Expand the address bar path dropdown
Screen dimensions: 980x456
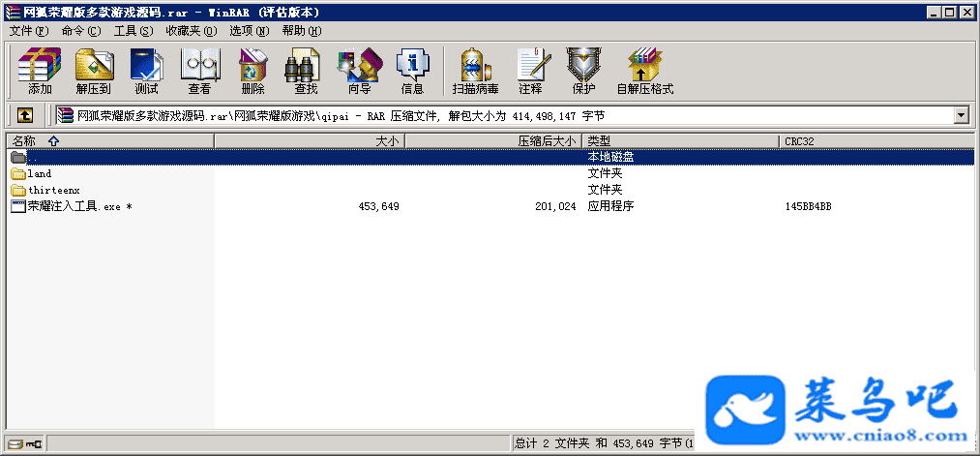(961, 115)
